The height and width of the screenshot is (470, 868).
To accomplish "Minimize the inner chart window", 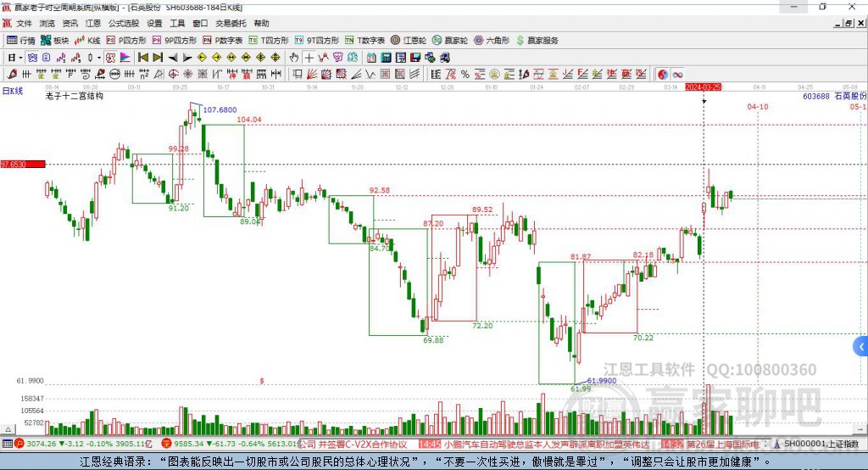I will coord(838,23).
